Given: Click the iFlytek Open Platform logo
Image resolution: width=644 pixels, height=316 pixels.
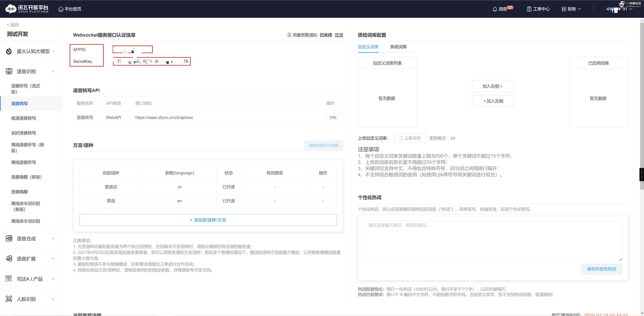Looking at the screenshot, I should (27, 9).
